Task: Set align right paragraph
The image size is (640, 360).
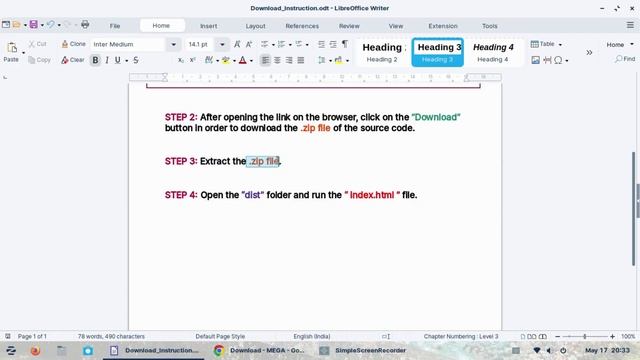Action: 289,60
